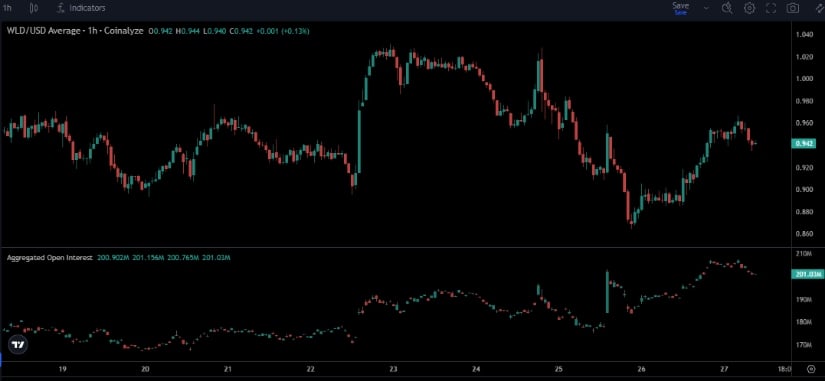The image size is (825, 381).
Task: Open chart settings via the top gear icon
Action: pyautogui.click(x=749, y=8)
